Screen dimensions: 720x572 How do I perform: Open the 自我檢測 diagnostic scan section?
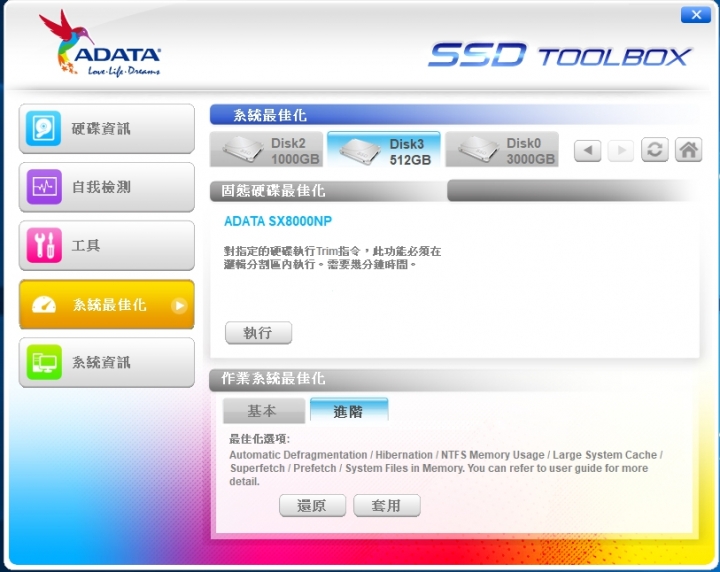pos(107,187)
